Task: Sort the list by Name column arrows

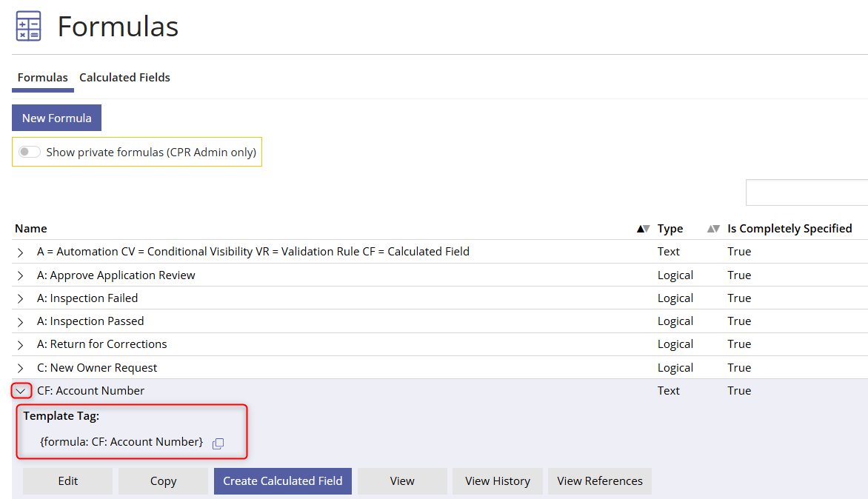Action: point(643,229)
